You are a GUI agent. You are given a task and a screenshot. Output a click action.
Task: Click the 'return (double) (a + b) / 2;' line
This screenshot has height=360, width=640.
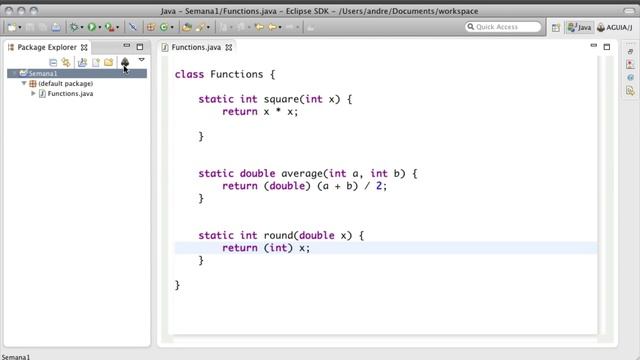[x=304, y=186]
